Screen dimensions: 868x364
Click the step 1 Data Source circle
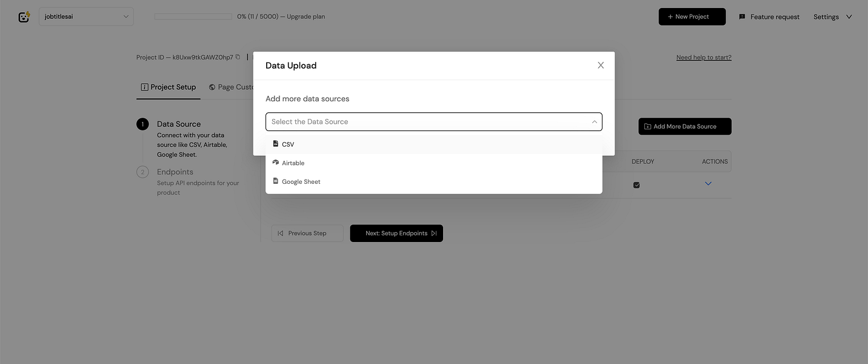coord(142,124)
